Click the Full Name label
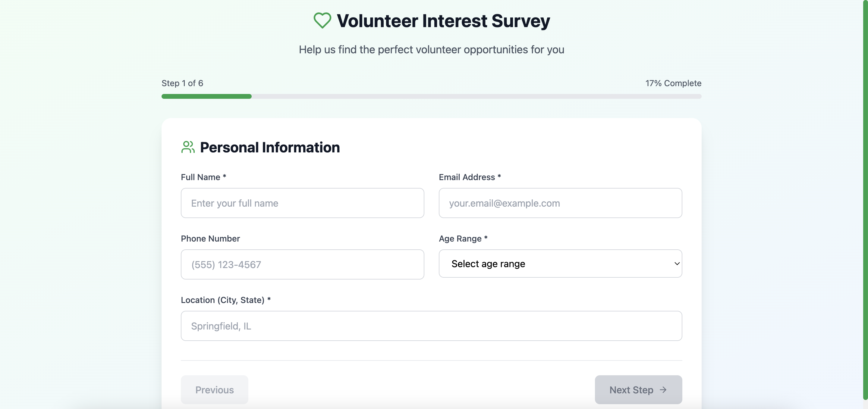This screenshot has width=868, height=409. pyautogui.click(x=200, y=177)
